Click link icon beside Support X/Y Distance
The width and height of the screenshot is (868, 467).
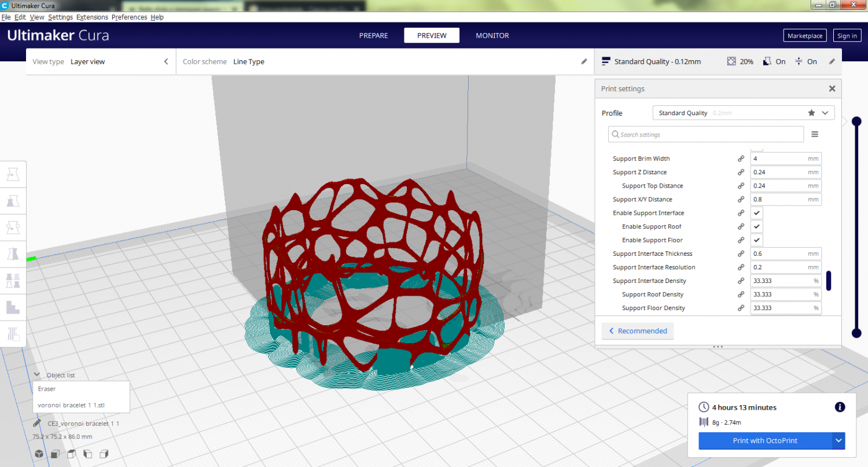(x=741, y=200)
